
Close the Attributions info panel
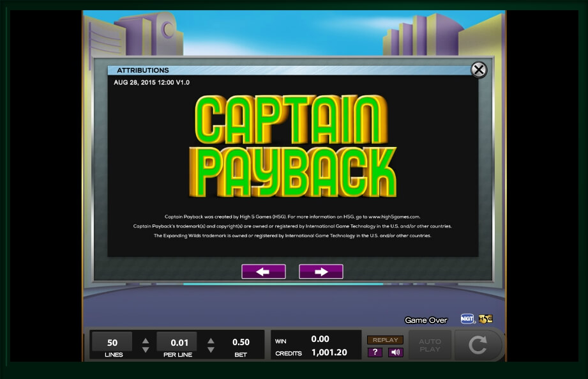478,70
